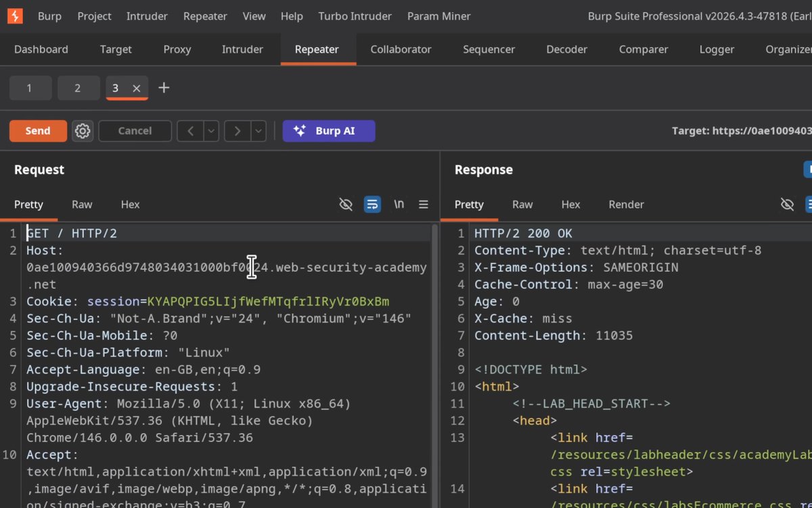Click the Upgrade-Insecure-Requests header line
This screenshot has width=812, height=508.
[x=132, y=387]
